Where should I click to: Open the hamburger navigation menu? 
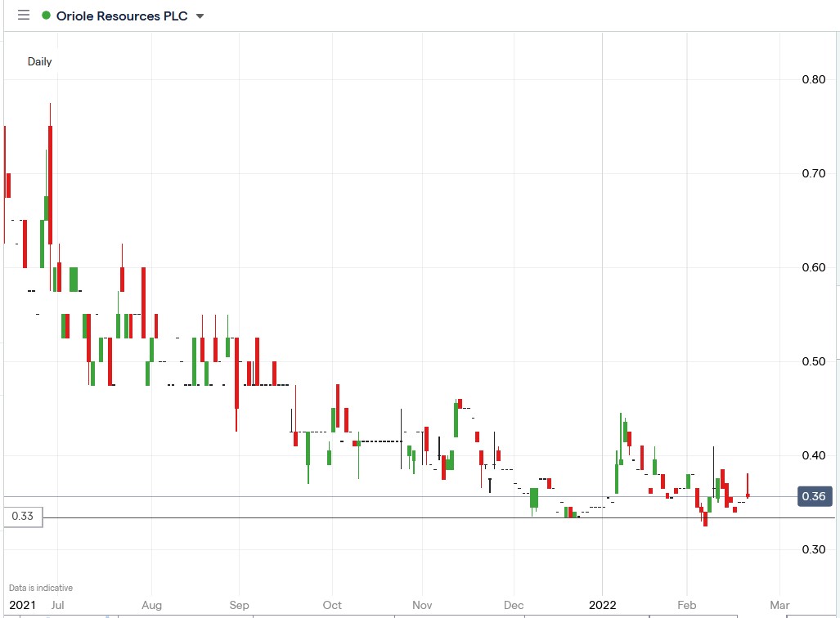tap(23, 15)
